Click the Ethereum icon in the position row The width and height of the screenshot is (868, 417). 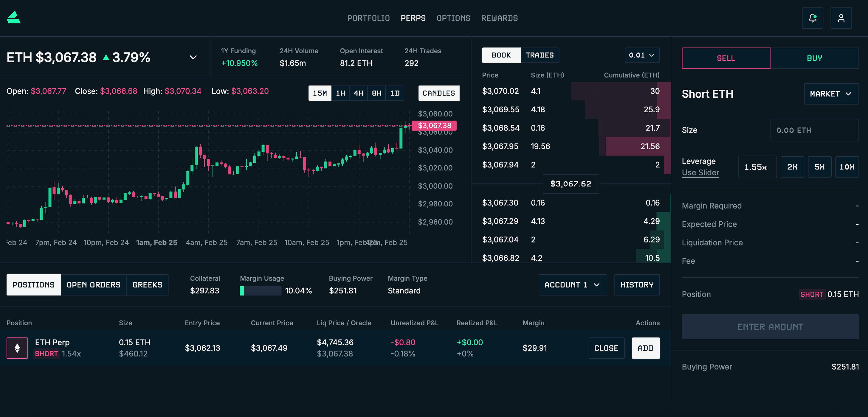[x=17, y=348]
